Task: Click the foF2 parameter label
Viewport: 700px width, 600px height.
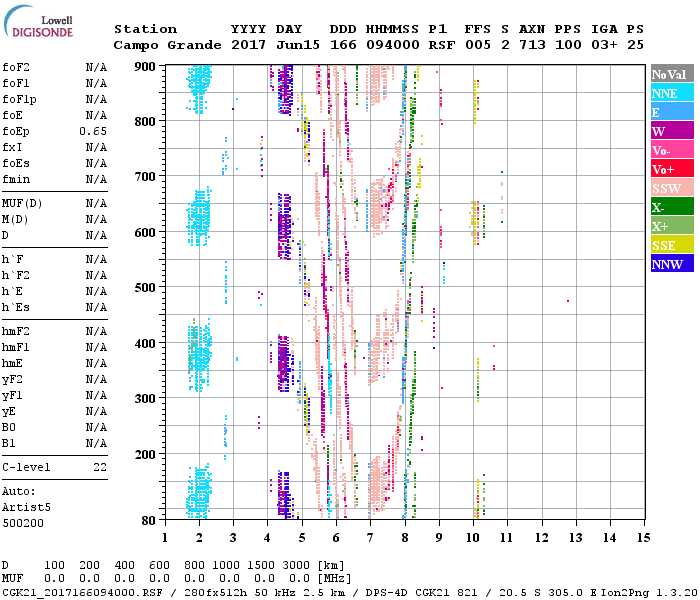Action: [17, 67]
